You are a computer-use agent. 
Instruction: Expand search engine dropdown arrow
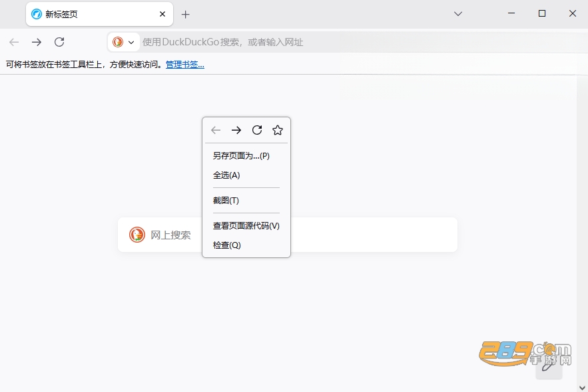(x=131, y=43)
